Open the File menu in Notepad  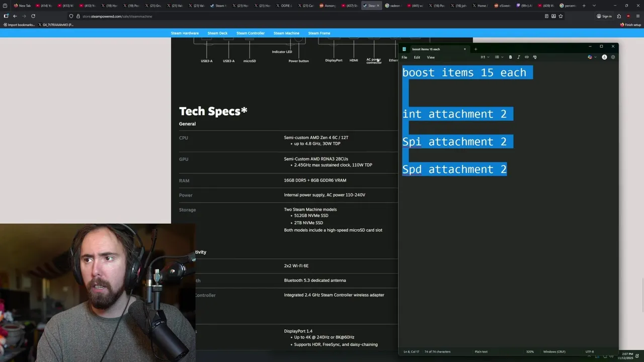point(404,57)
